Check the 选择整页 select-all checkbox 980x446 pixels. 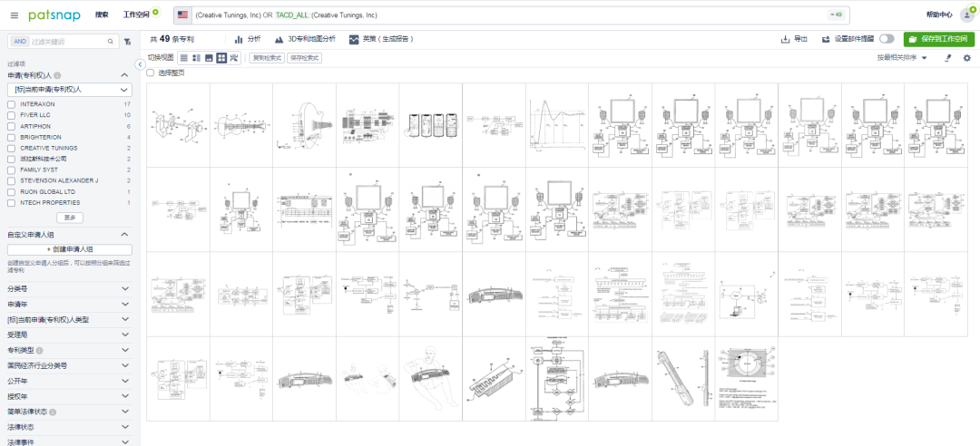(x=150, y=73)
